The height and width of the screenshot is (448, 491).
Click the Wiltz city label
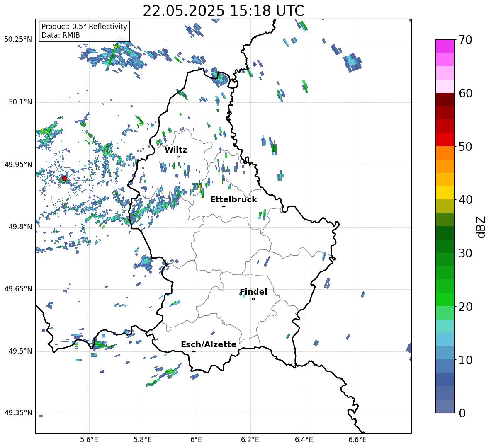click(x=176, y=150)
